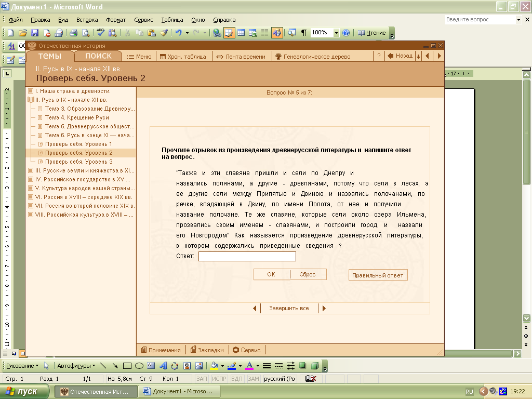The height and width of the screenshot is (399, 532).
Task: Open the Вставка menu
Action: [x=87, y=20]
